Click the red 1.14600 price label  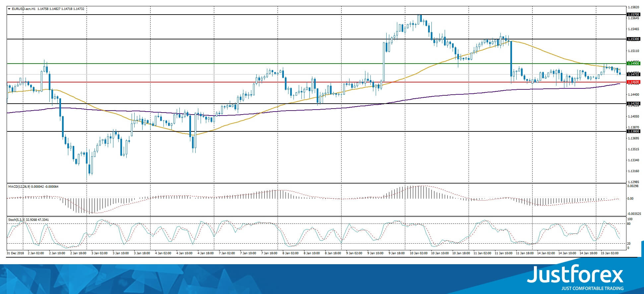pyautogui.click(x=633, y=82)
